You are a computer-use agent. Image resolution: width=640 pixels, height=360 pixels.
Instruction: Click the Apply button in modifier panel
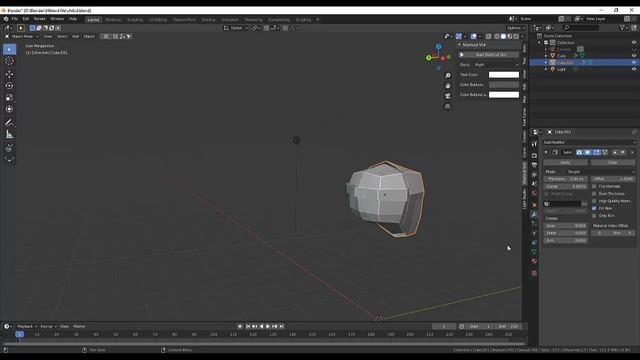(x=565, y=162)
